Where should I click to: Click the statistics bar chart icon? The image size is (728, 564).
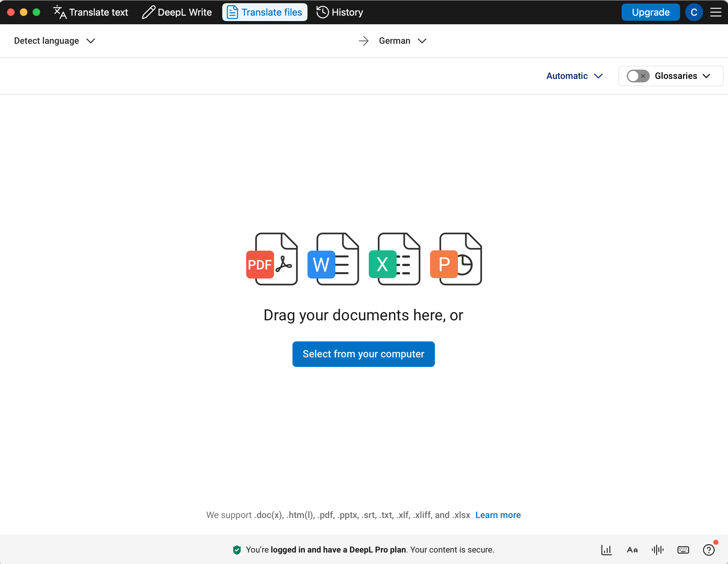(x=606, y=550)
